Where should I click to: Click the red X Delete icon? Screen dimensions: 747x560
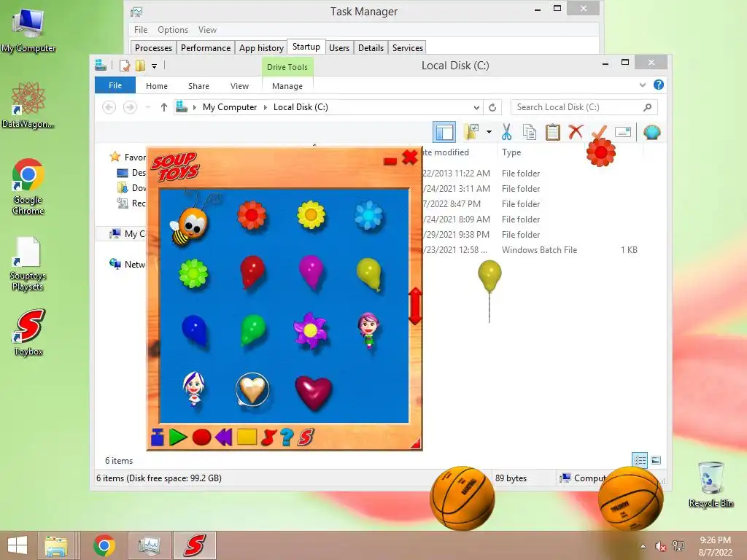tap(576, 131)
